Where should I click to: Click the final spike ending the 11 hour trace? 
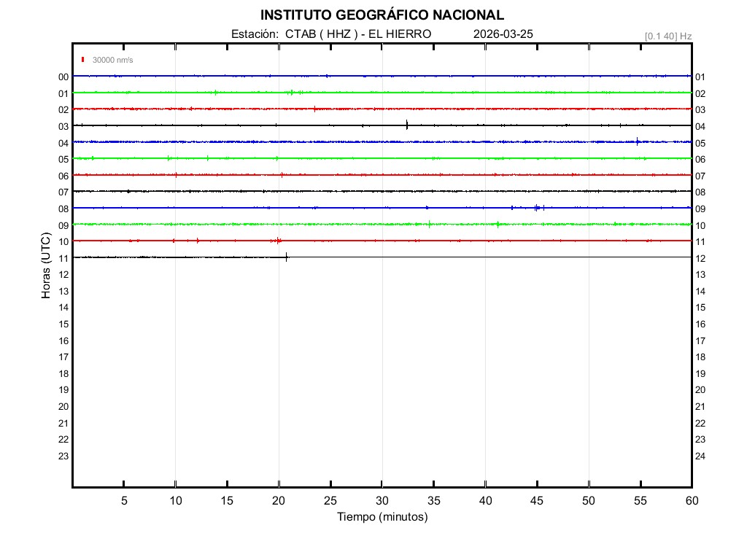[x=287, y=257]
